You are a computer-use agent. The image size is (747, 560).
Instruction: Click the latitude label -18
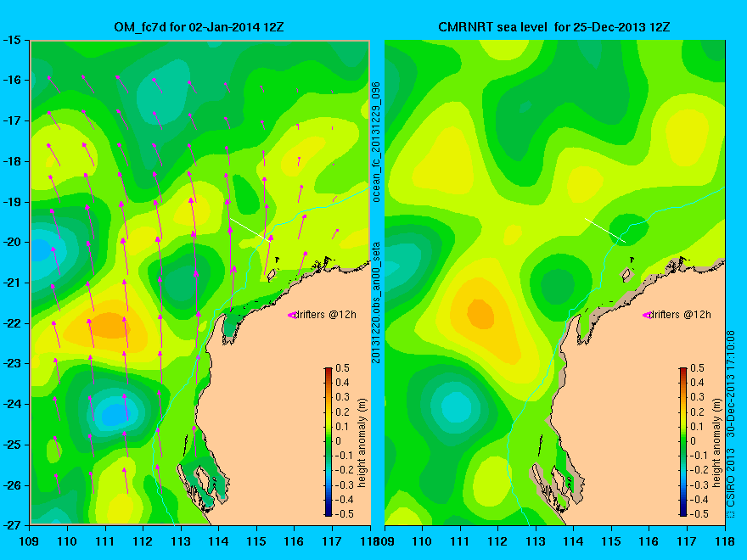point(12,161)
